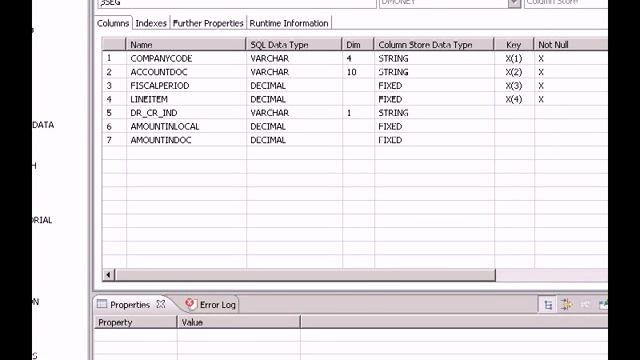
Task: Click Dim value 10 for ACCOUNTDOC
Action: (351, 72)
